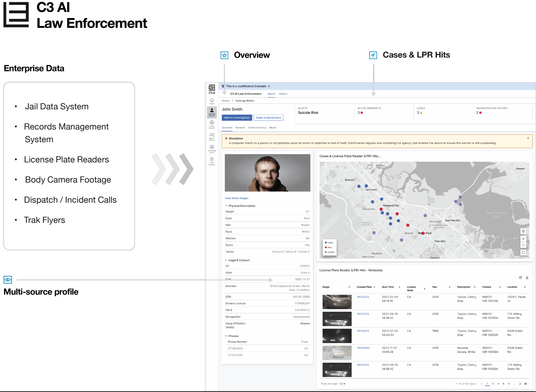
Task: Open the Media tab
Action: 273,128
